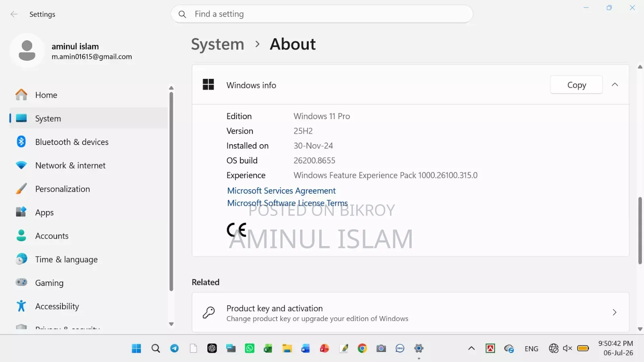The image size is (644, 362).
Task: Launch Telegram from the taskbar
Action: tap(174, 348)
